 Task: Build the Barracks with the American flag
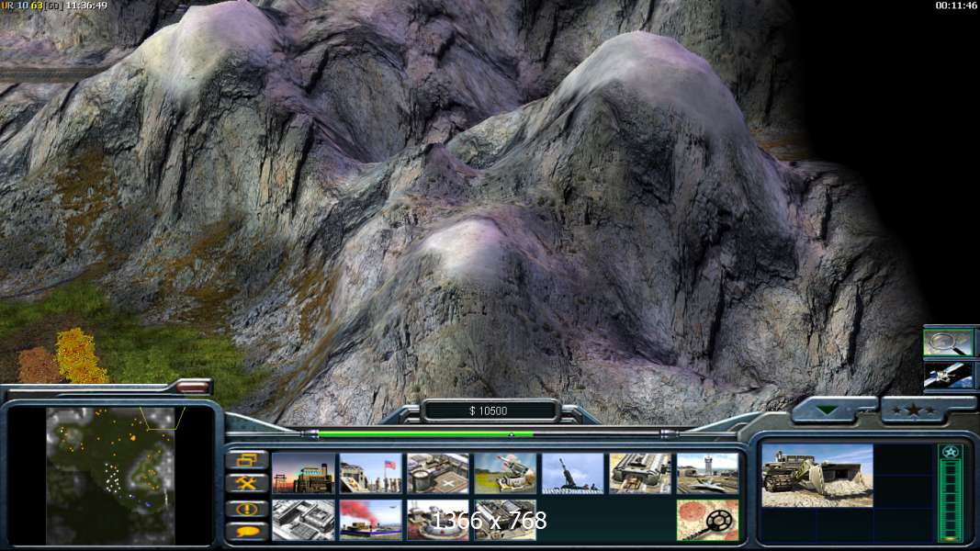tap(371, 474)
